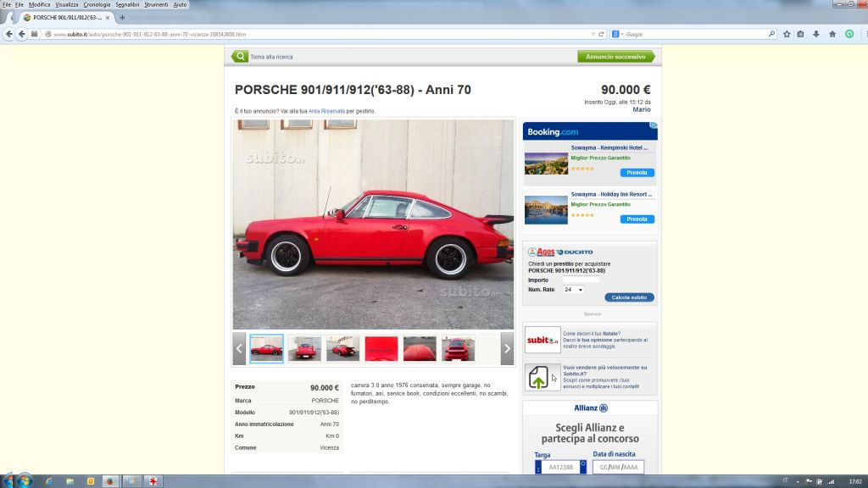The height and width of the screenshot is (488, 868).
Task: Open the Segnalibri menu
Action: pos(127,4)
